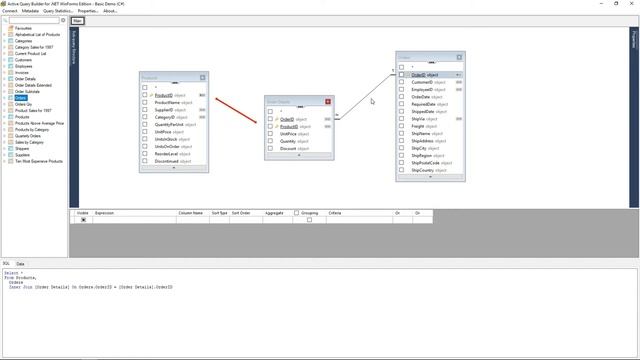Expand the Customers node in the tree
This screenshot has width=640, height=360.
point(4,60)
